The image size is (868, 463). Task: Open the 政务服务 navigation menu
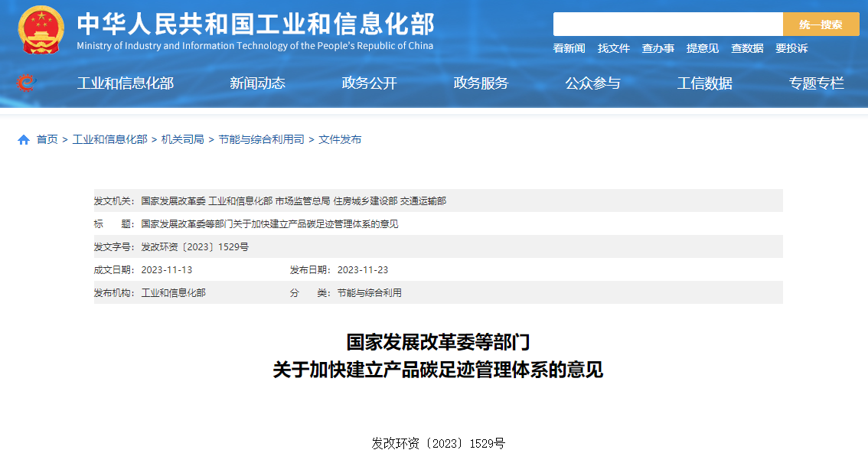481,83
